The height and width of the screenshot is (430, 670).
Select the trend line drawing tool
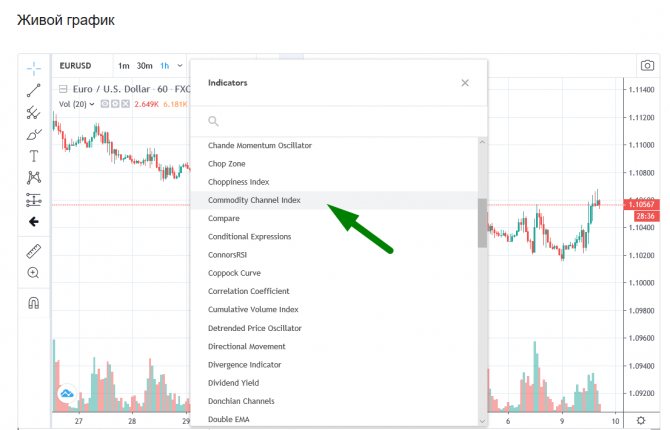pyautogui.click(x=34, y=90)
